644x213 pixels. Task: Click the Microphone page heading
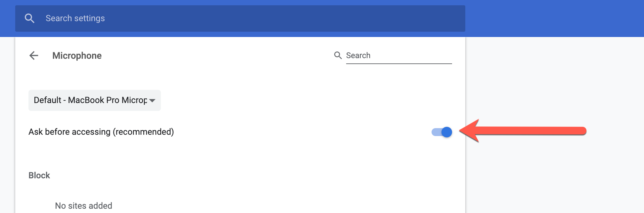pyautogui.click(x=77, y=55)
